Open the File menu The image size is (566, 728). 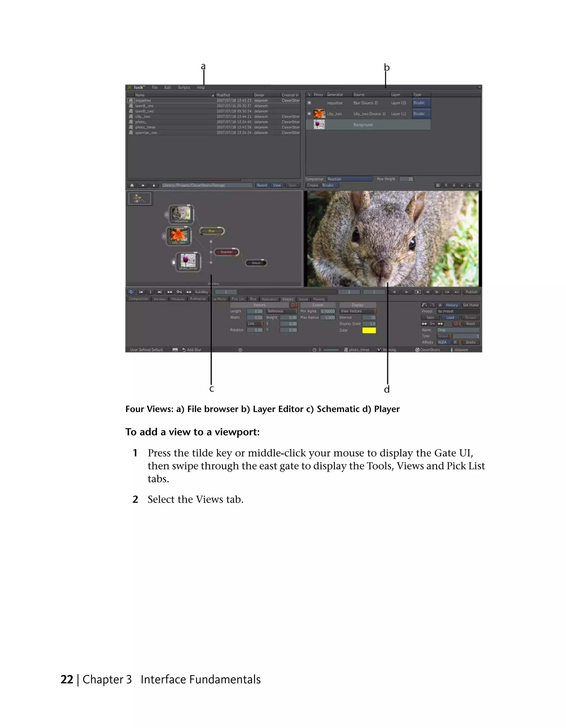tap(155, 87)
